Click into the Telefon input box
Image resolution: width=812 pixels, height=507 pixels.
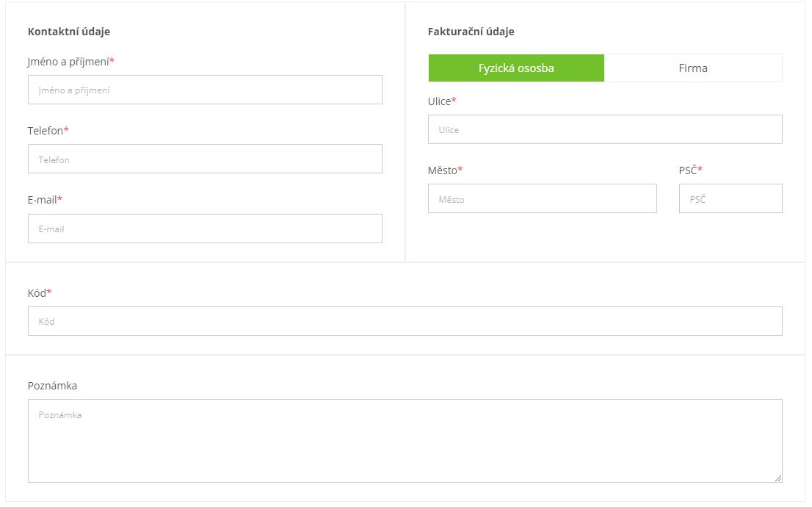pyautogui.click(x=205, y=159)
